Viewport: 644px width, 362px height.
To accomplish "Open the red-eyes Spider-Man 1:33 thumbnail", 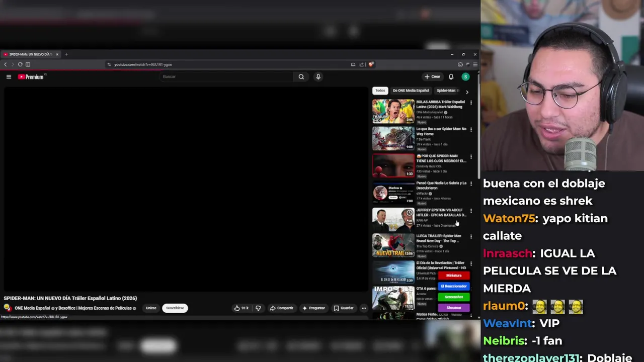I will coord(393,165).
